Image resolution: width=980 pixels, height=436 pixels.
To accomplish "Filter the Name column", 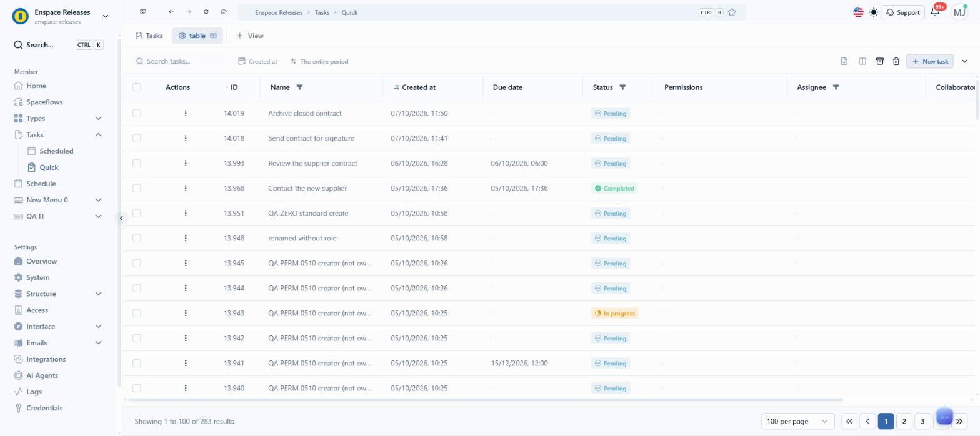I will click(299, 87).
